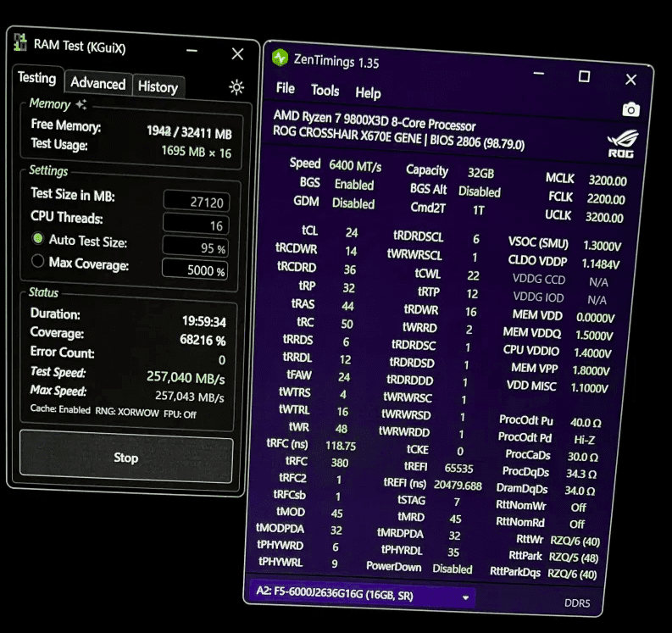
Task: Click the Max Coverage percent field
Action: (x=195, y=269)
